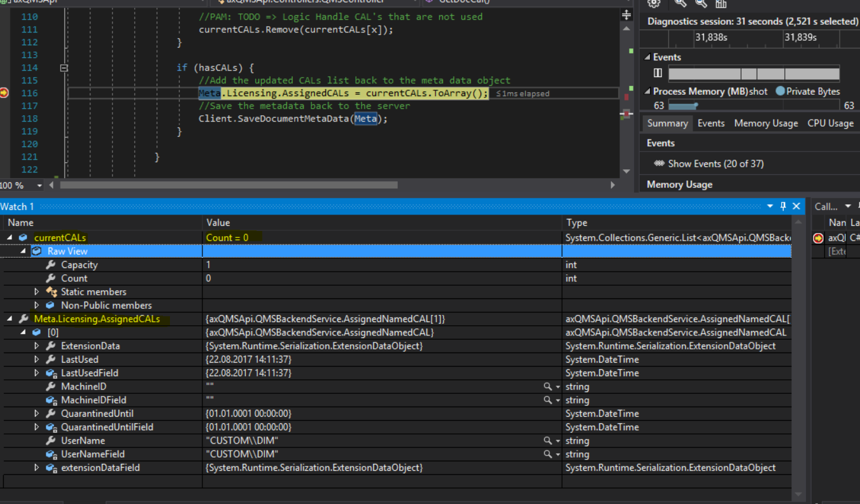Expand the LastUsed property node
This screenshot has width=860, height=504.
[x=37, y=360]
